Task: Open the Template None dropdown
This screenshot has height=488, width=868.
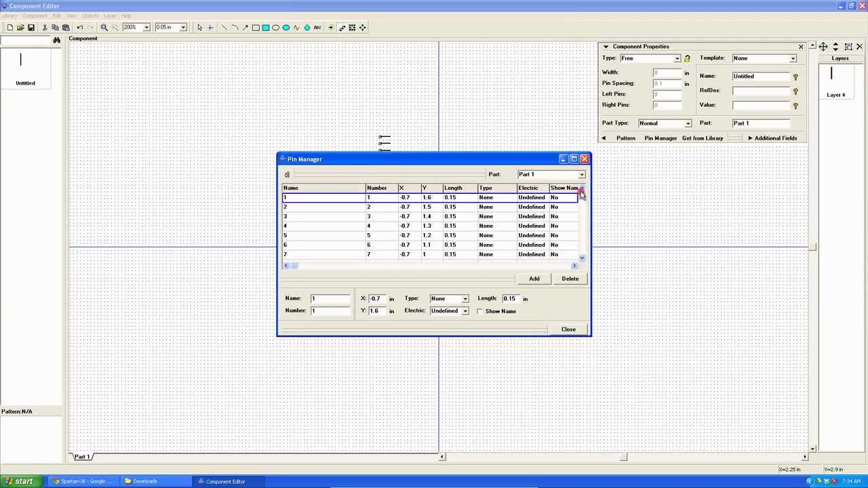Action: click(x=793, y=58)
